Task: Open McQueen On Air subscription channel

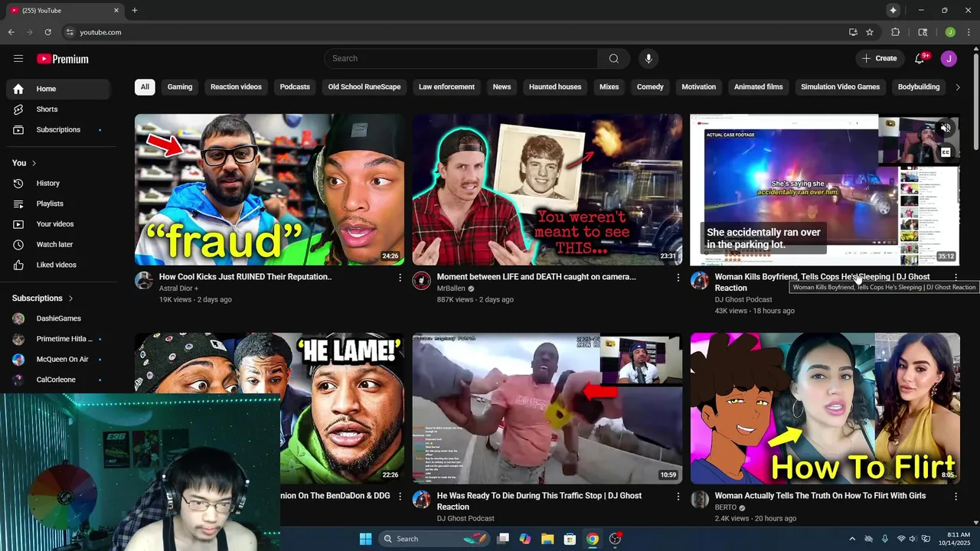Action: [61, 360]
